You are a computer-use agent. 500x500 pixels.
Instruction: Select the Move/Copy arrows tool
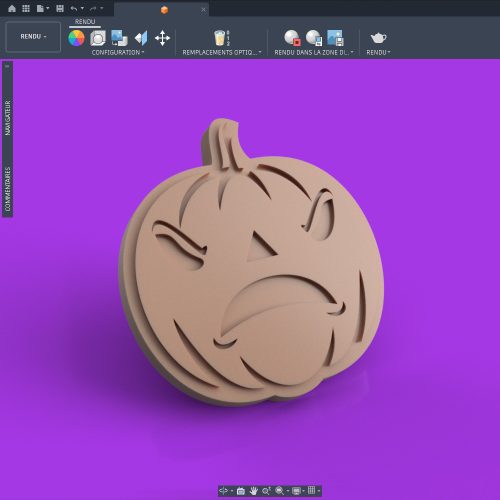coord(162,38)
